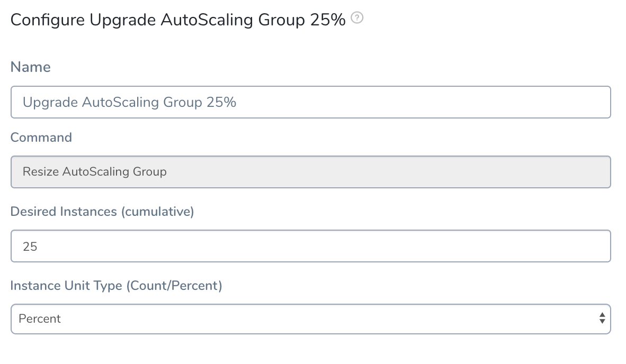This screenshot has height=364, width=626.
Task: Click the up-down arrows on Percent selector
Action: point(602,318)
